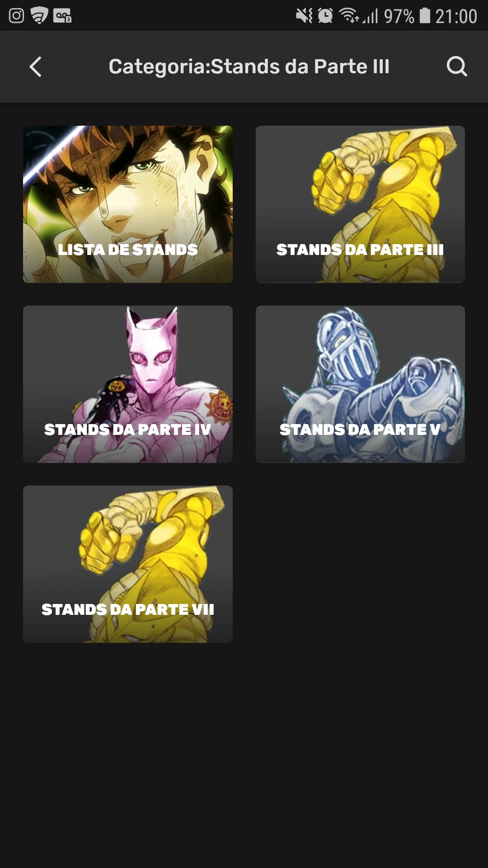Tap the 97% battery percentage text
The image size is (488, 868).
coord(399,16)
